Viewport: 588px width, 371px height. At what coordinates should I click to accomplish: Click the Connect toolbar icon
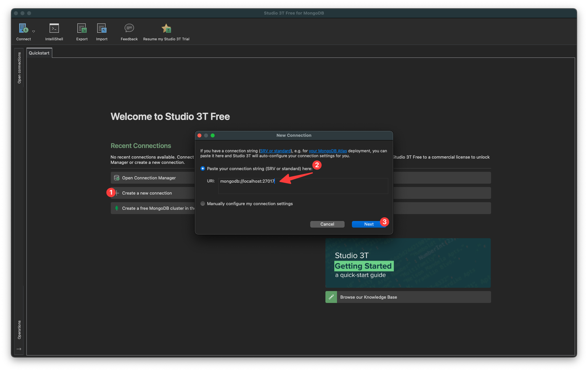tap(23, 28)
